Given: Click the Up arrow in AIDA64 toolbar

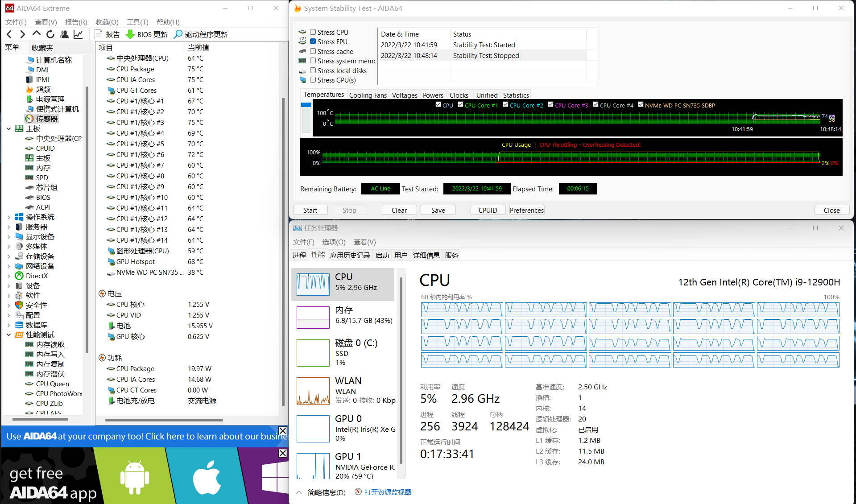Looking at the screenshot, I should tap(37, 34).
